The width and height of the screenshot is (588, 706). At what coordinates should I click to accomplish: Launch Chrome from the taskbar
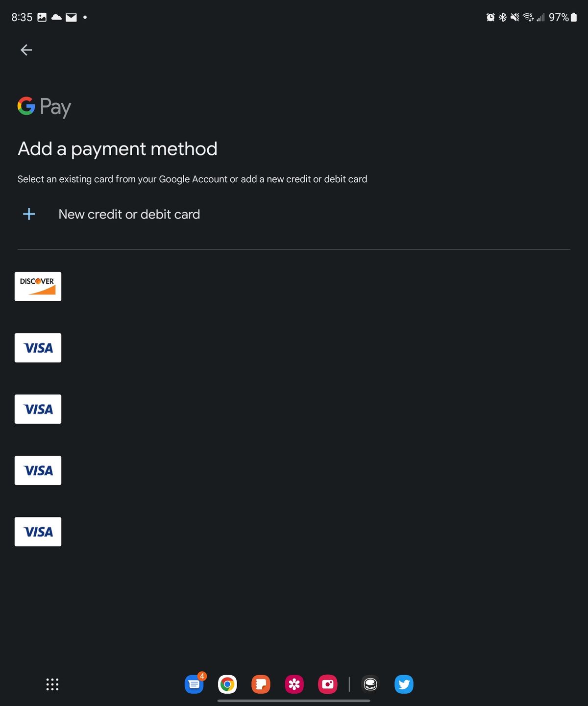coord(227,684)
